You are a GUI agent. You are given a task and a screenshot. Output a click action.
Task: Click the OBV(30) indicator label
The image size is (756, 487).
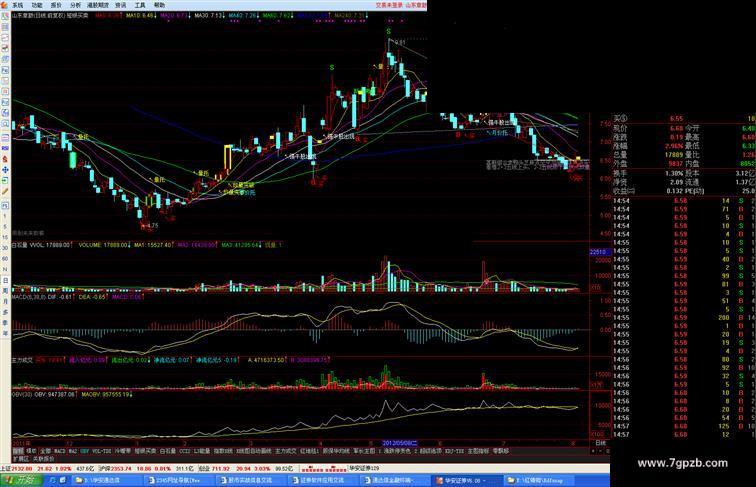(22, 394)
